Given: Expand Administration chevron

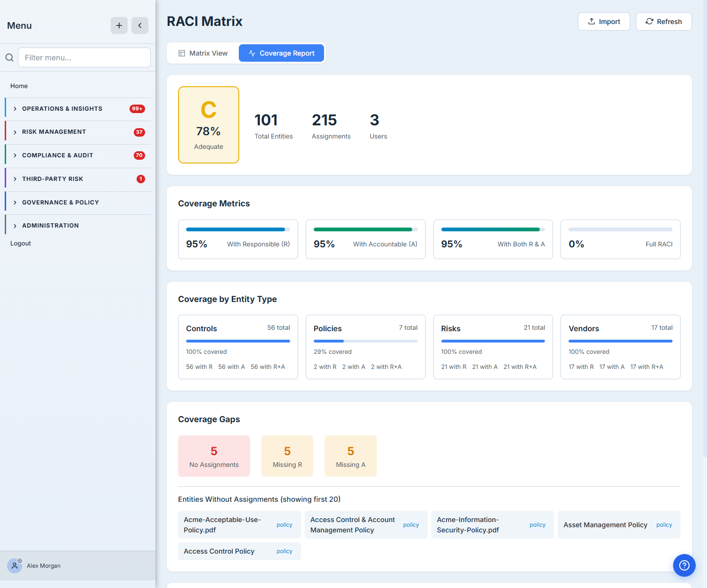Looking at the screenshot, I should click(15, 226).
